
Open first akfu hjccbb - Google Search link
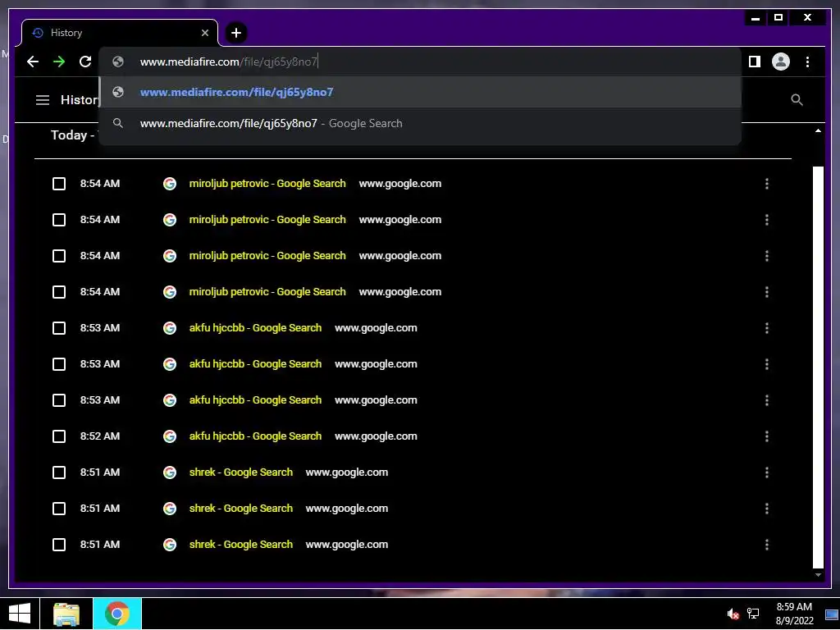[255, 328]
